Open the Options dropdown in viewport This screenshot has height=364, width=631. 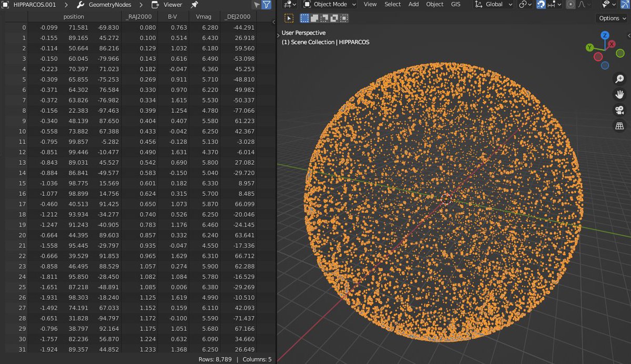point(613,18)
